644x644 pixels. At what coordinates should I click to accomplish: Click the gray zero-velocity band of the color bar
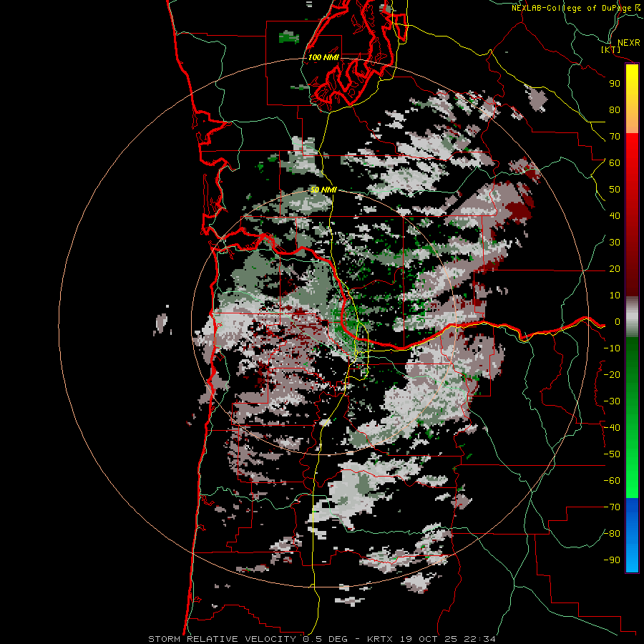[632, 316]
